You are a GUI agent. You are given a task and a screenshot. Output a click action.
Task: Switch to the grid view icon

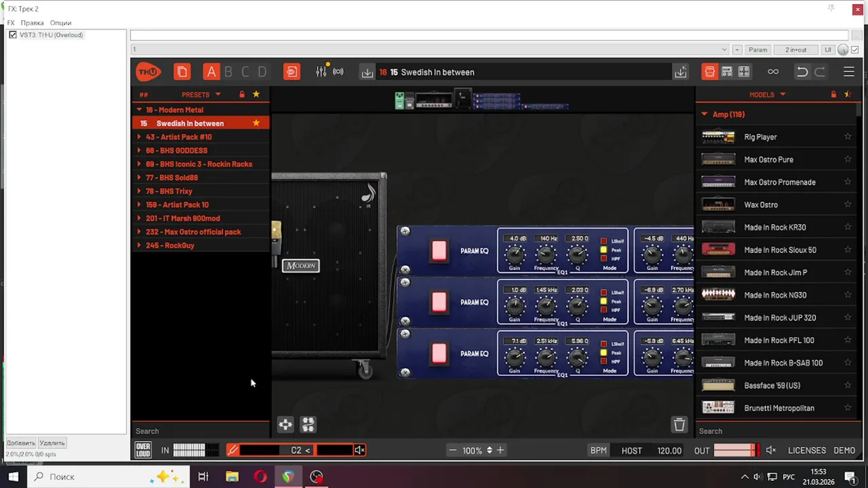[743, 72]
